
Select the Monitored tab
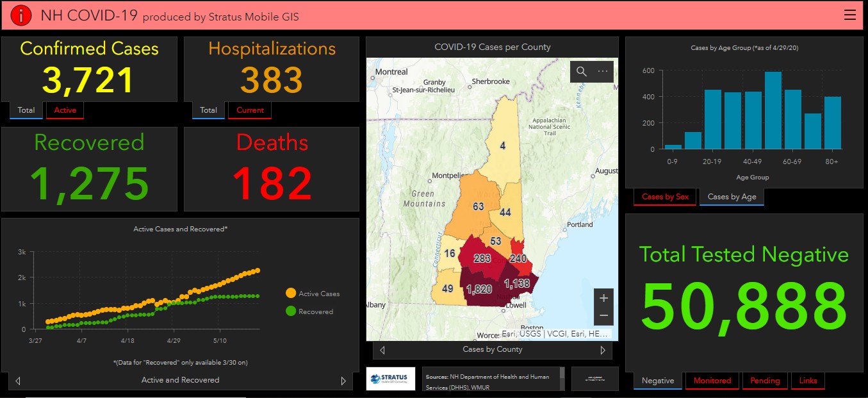click(x=712, y=381)
